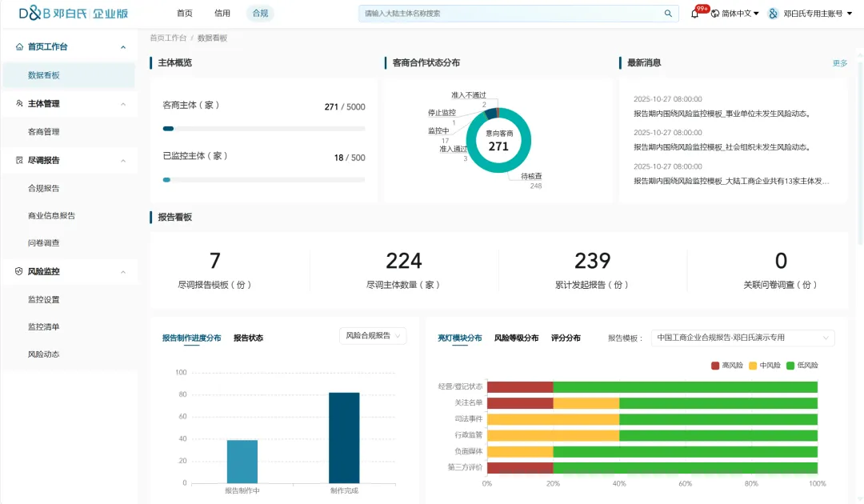Screen dimensions: 864x504
Task: Click the people icon beside 主体管理
Action: click(19, 103)
